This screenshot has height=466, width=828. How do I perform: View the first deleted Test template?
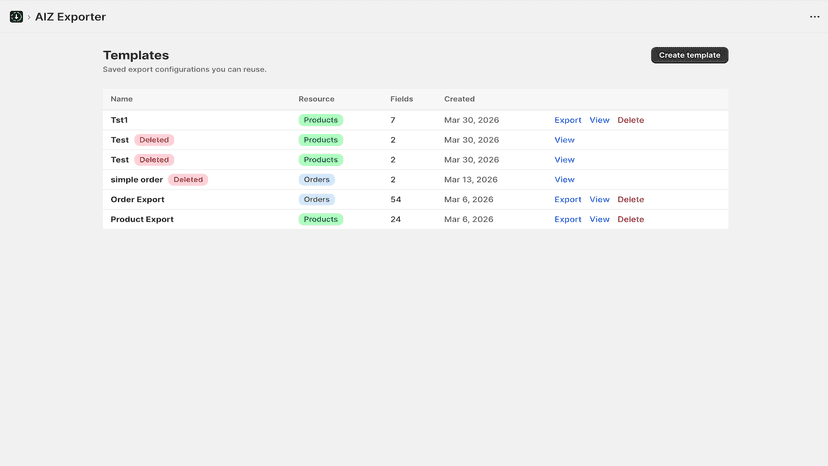pyautogui.click(x=564, y=140)
